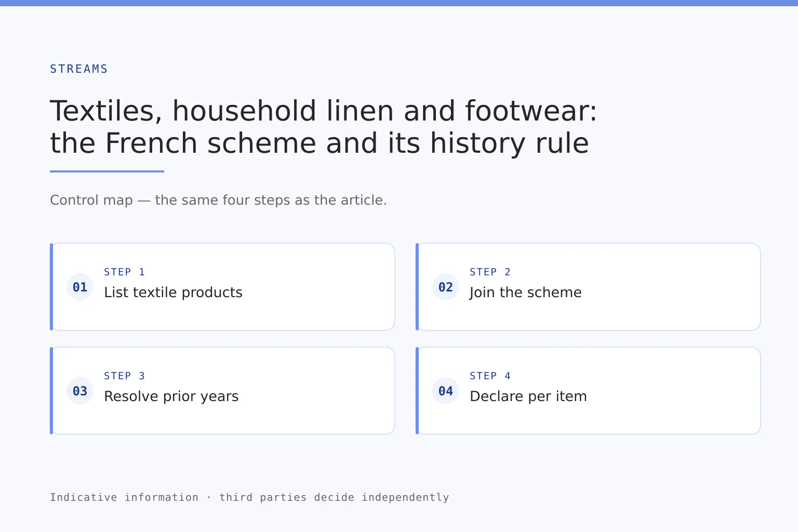Open the List textile products card

click(x=222, y=287)
